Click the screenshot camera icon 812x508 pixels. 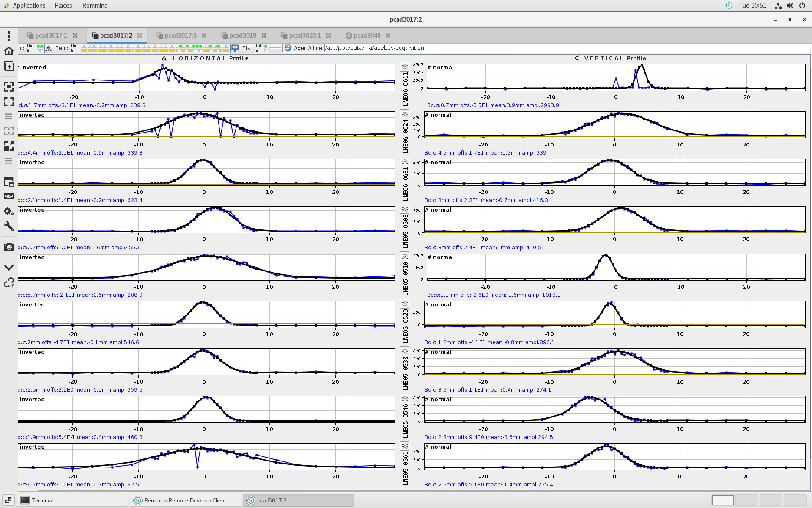(8, 247)
